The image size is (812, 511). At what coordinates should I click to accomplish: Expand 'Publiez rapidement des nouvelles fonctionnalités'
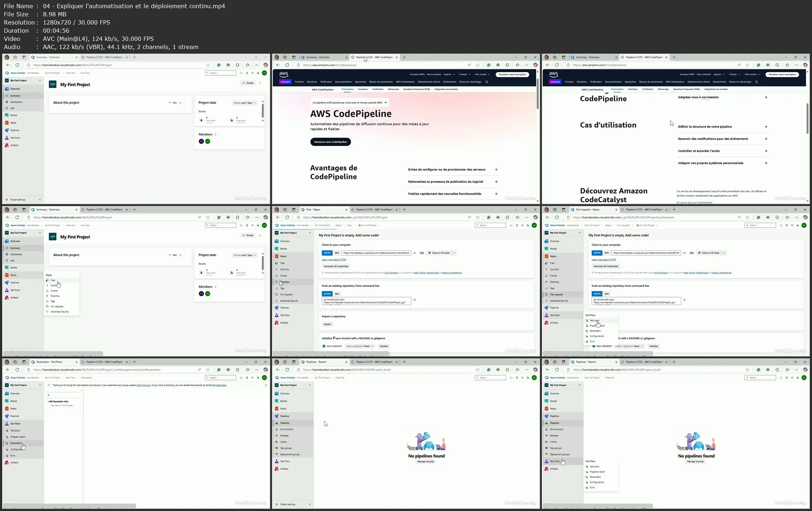(x=453, y=194)
